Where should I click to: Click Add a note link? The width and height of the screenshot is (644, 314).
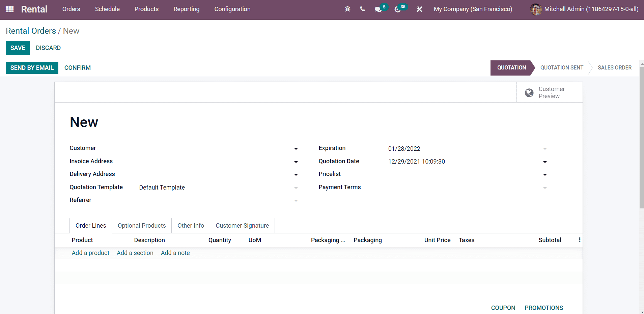click(x=175, y=253)
